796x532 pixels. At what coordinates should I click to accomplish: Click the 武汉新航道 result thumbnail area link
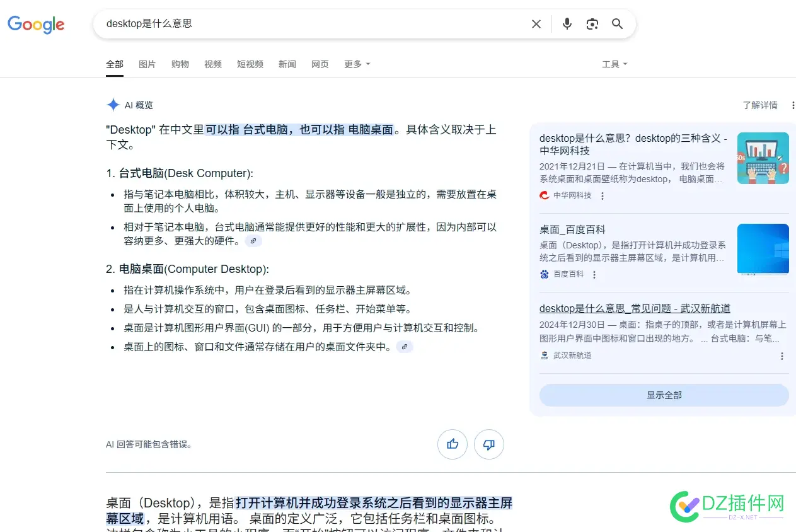pyautogui.click(x=635, y=308)
